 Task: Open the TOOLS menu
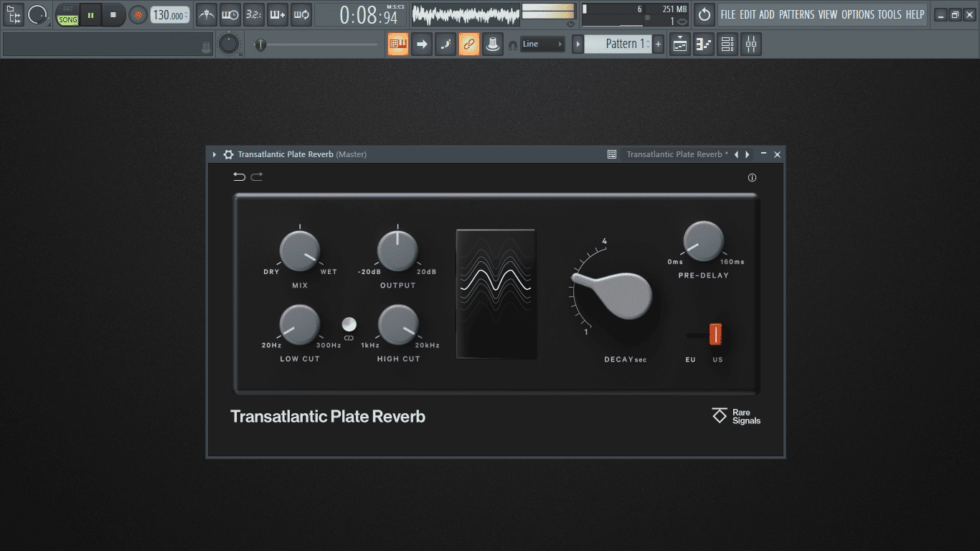pyautogui.click(x=890, y=14)
